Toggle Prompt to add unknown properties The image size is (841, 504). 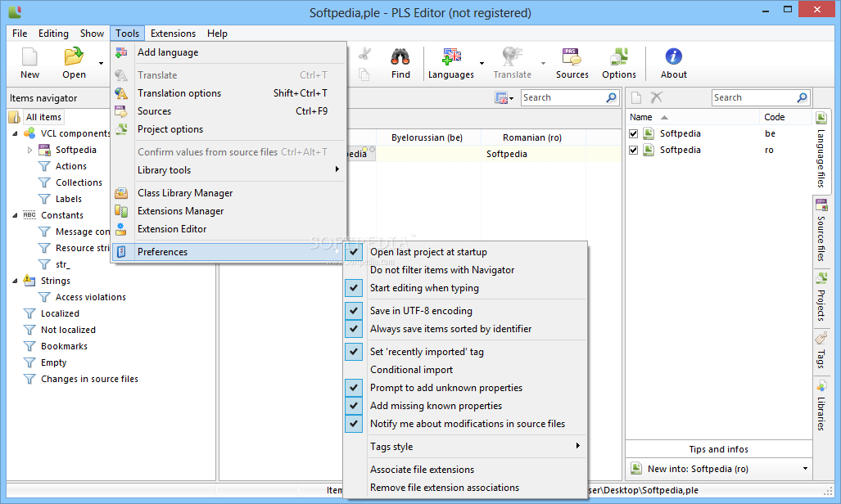pyautogui.click(x=465, y=388)
